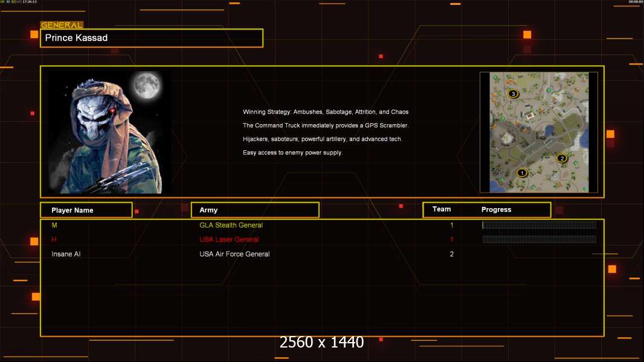Click the Team column header
Viewport: 644px width, 362px height.
(442, 209)
